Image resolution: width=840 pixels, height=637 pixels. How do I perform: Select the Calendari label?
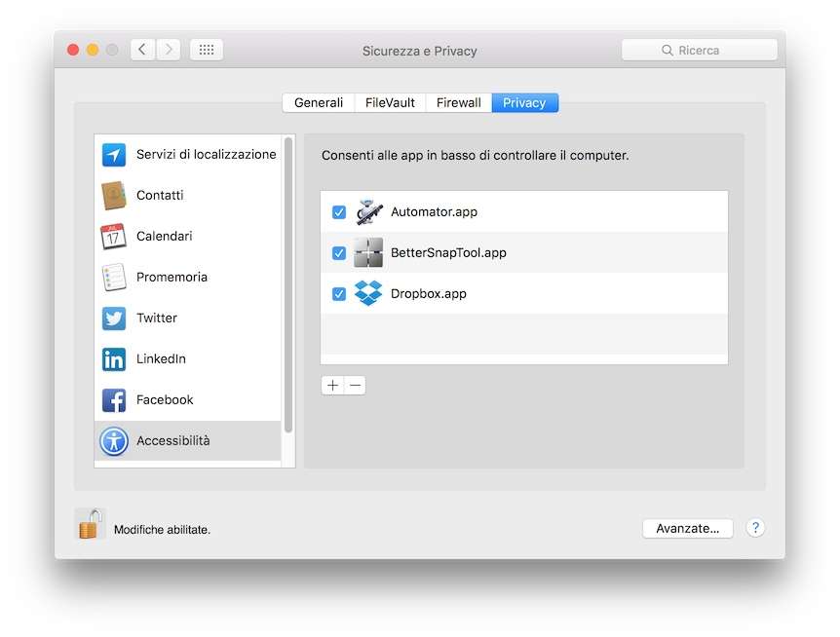coord(165,236)
